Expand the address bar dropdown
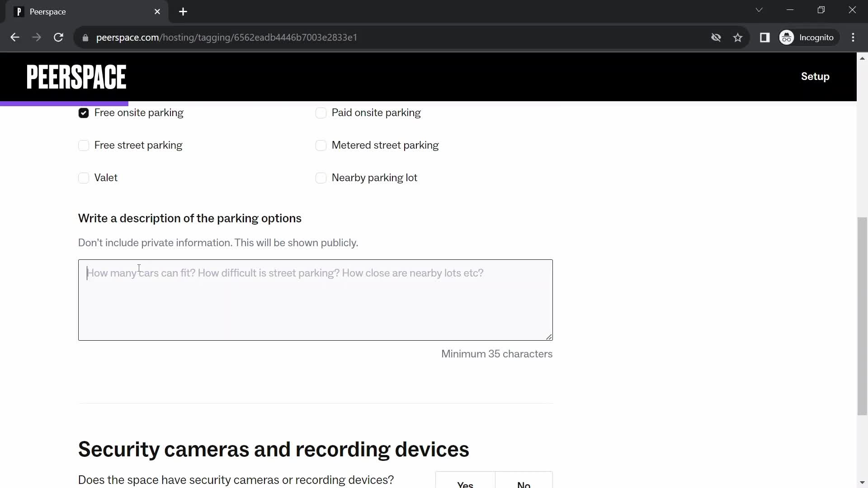 click(759, 10)
